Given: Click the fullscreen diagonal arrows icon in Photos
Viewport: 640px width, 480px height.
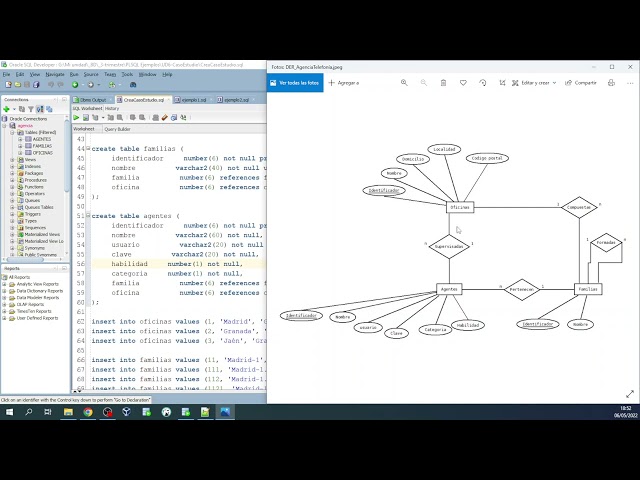Looking at the screenshot, I should [x=630, y=394].
